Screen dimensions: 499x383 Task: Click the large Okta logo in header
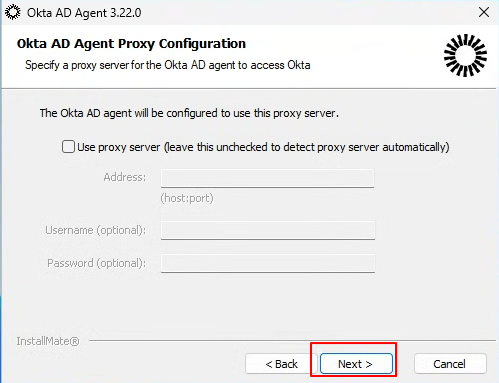click(x=465, y=55)
